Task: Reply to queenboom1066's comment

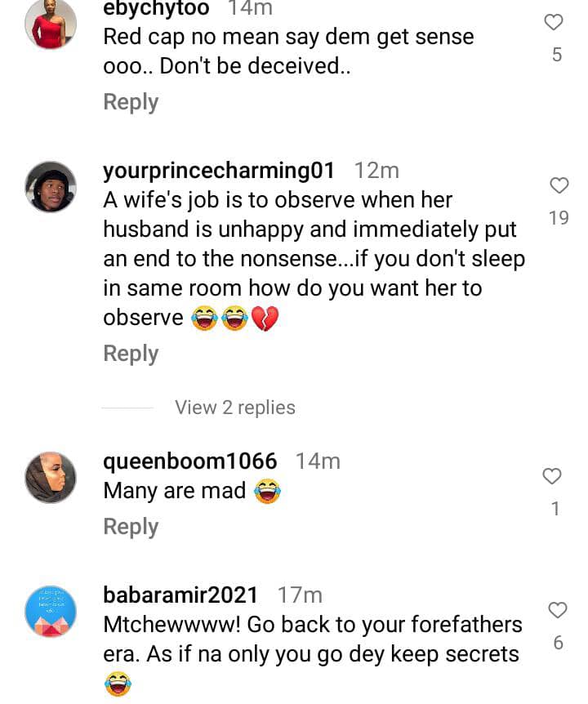Action: [x=131, y=527]
